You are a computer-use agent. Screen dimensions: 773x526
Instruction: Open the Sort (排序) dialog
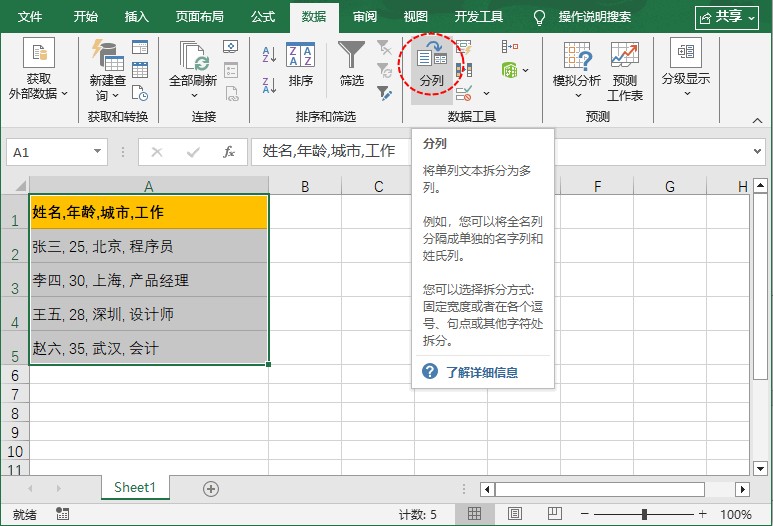coord(301,65)
